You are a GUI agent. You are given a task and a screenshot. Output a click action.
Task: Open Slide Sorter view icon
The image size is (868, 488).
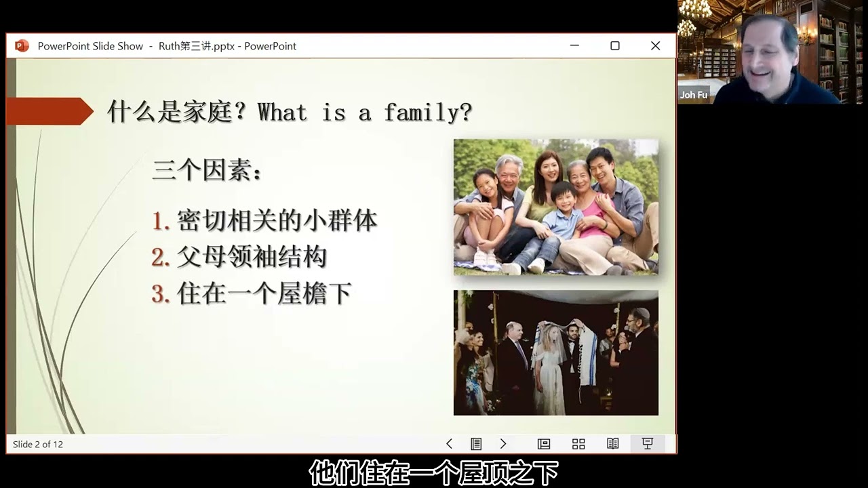click(x=578, y=444)
